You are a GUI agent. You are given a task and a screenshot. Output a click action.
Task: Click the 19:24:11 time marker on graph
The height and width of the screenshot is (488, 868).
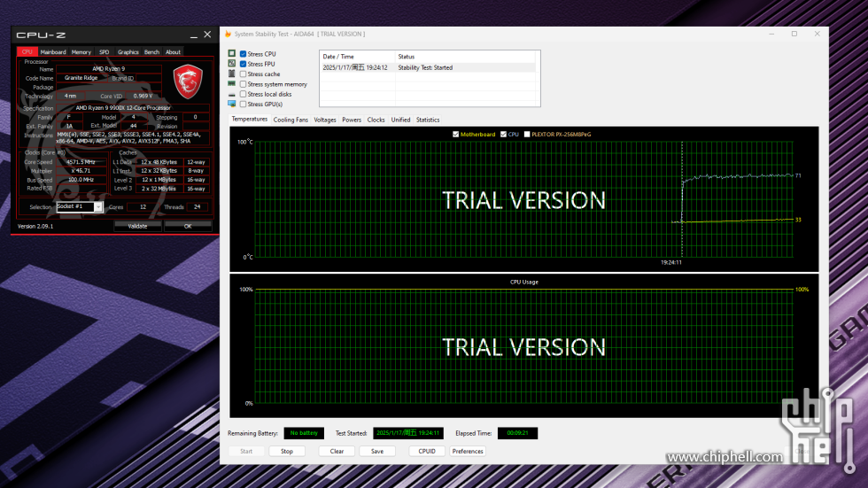pos(671,263)
